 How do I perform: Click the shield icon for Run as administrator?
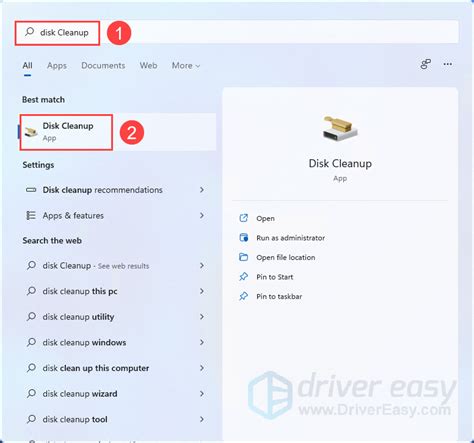coord(244,238)
